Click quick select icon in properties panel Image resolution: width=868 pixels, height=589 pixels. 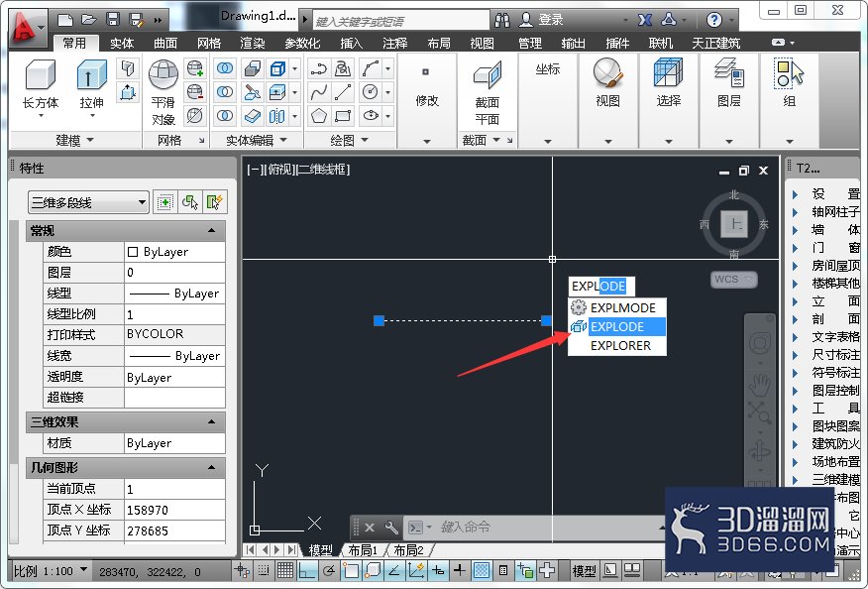click(x=214, y=202)
